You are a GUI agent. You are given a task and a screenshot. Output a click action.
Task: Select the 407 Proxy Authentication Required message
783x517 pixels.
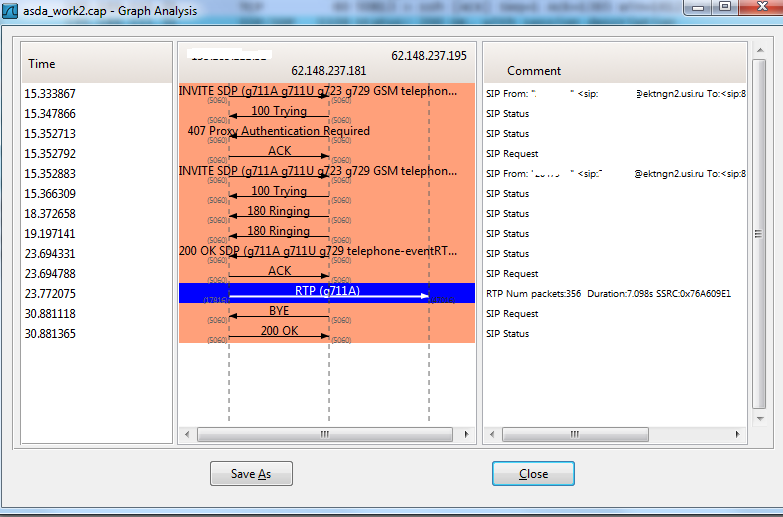pos(279,132)
